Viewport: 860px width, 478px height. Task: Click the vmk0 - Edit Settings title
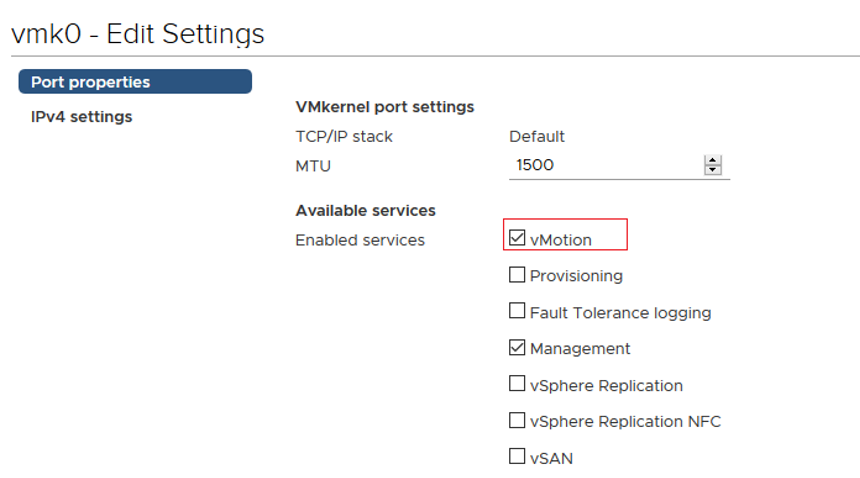tap(137, 34)
